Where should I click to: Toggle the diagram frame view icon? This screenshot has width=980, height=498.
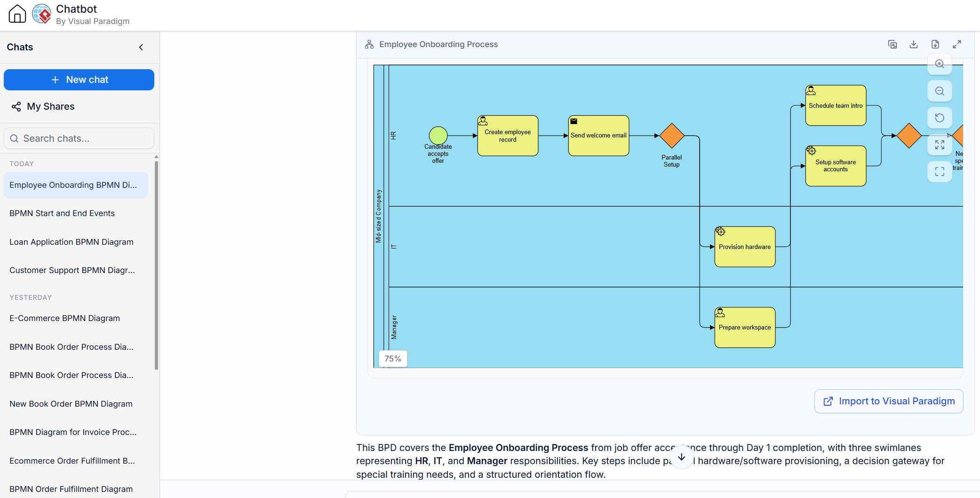coord(940,171)
